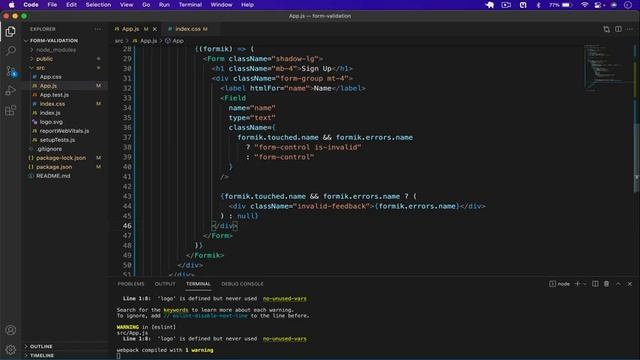The image size is (640, 360).
Task: Split the editor to the right
Action: pyautogui.click(x=618, y=29)
